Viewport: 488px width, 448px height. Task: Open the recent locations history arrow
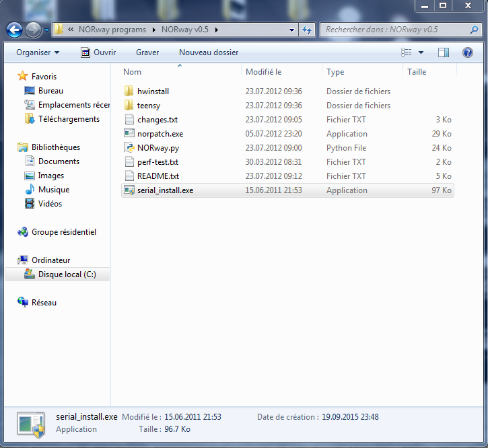tap(46, 30)
